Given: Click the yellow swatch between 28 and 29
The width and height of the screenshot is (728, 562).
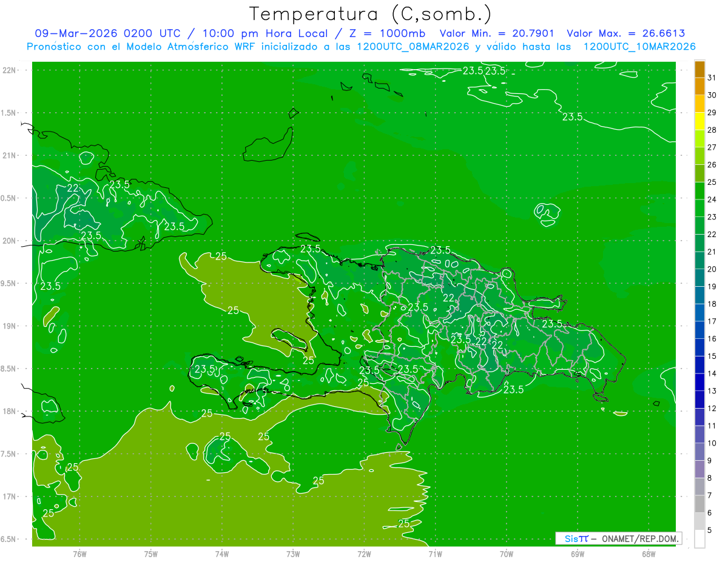Looking at the screenshot, I should point(699,121).
